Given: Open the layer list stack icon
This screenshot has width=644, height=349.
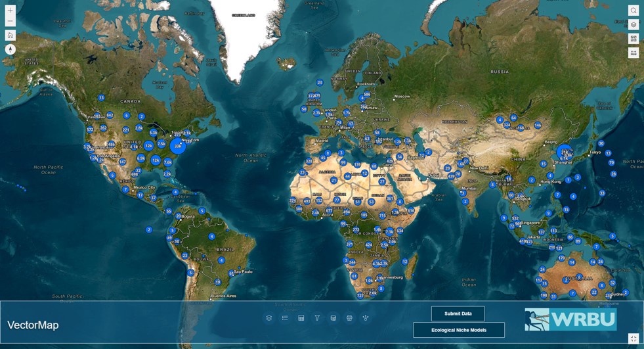Looking at the screenshot, I should pos(268,317).
